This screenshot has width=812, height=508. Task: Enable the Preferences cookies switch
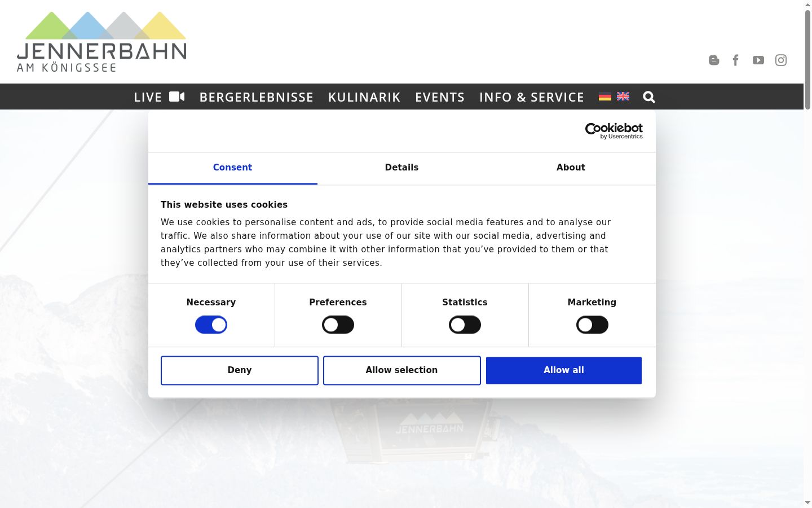click(338, 325)
